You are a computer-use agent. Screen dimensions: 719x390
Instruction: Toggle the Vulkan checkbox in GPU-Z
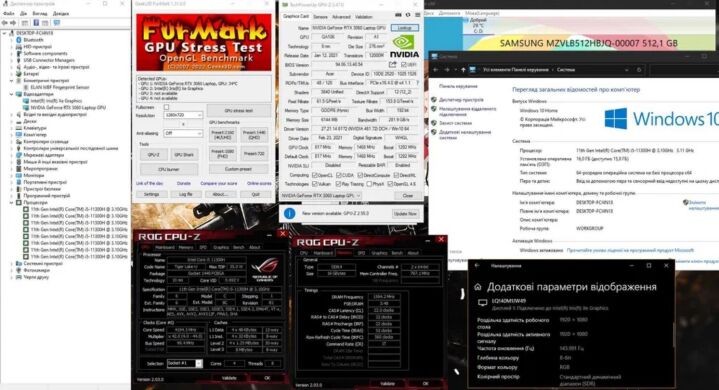(315, 184)
